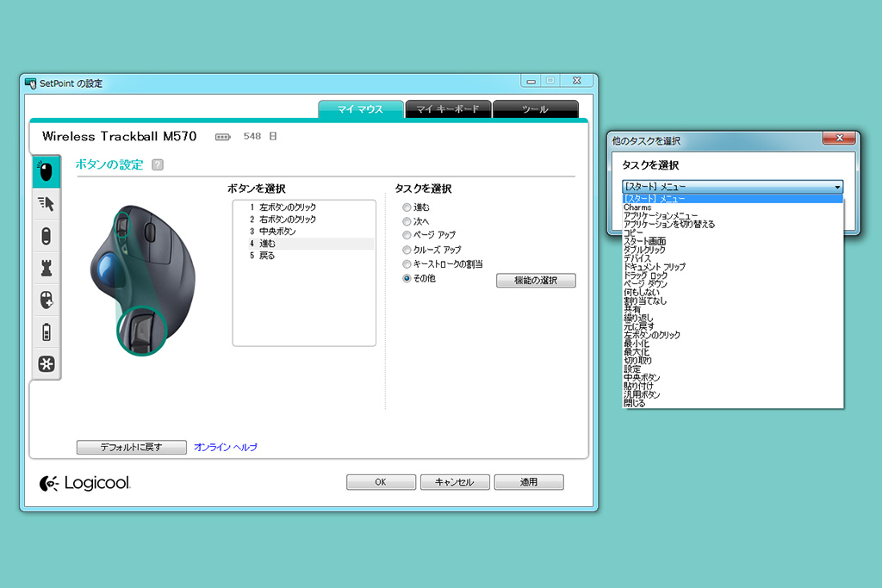Choose 貼り付け from the task list
Screen dimensions: 882x588
pyautogui.click(x=733, y=387)
